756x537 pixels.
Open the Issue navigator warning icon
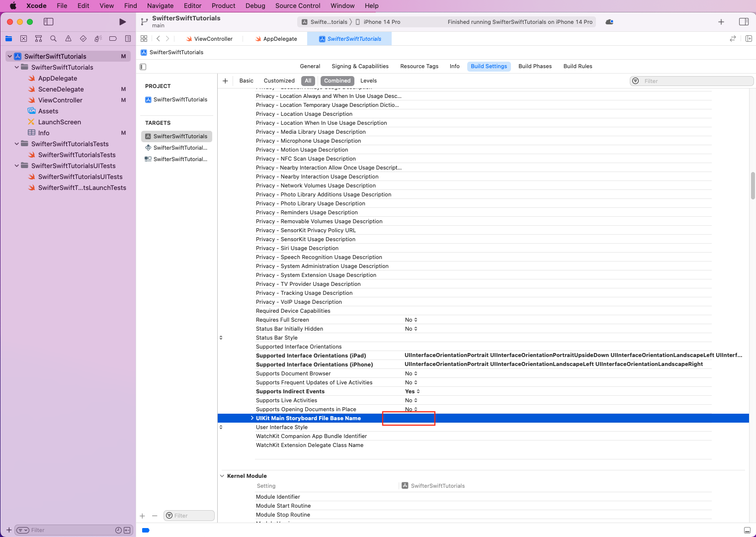coord(68,38)
